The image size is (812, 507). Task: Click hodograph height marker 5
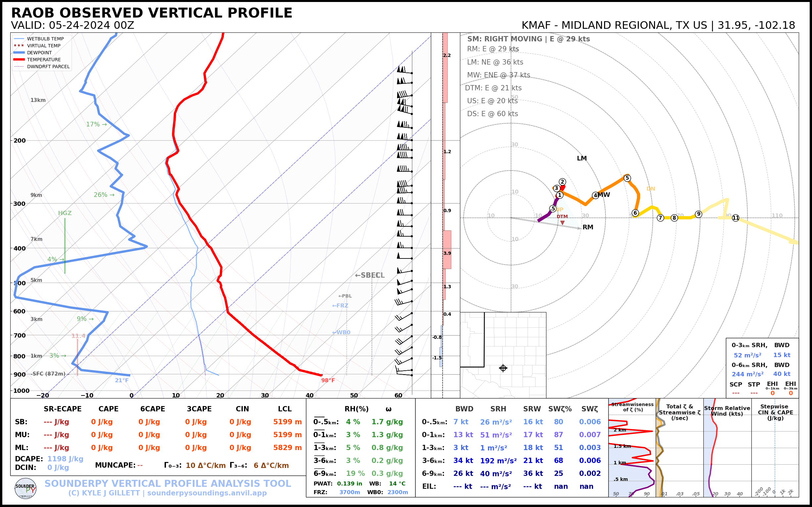[x=627, y=178]
